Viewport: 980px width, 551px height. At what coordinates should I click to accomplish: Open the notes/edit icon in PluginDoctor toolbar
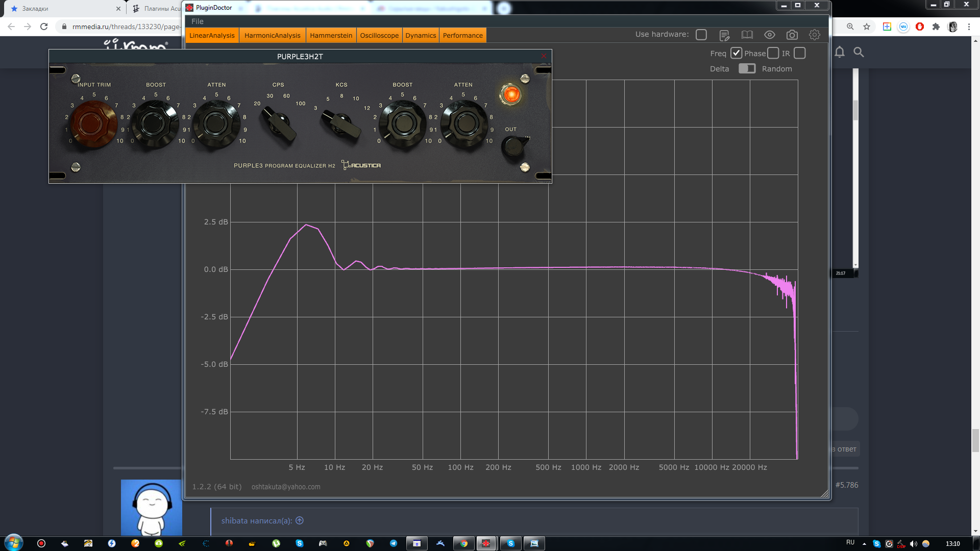[724, 35]
